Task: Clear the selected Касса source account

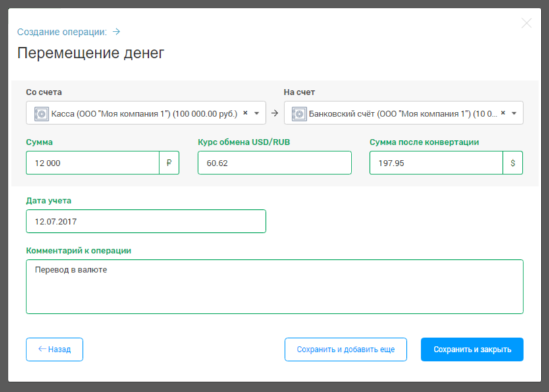Action: point(246,112)
